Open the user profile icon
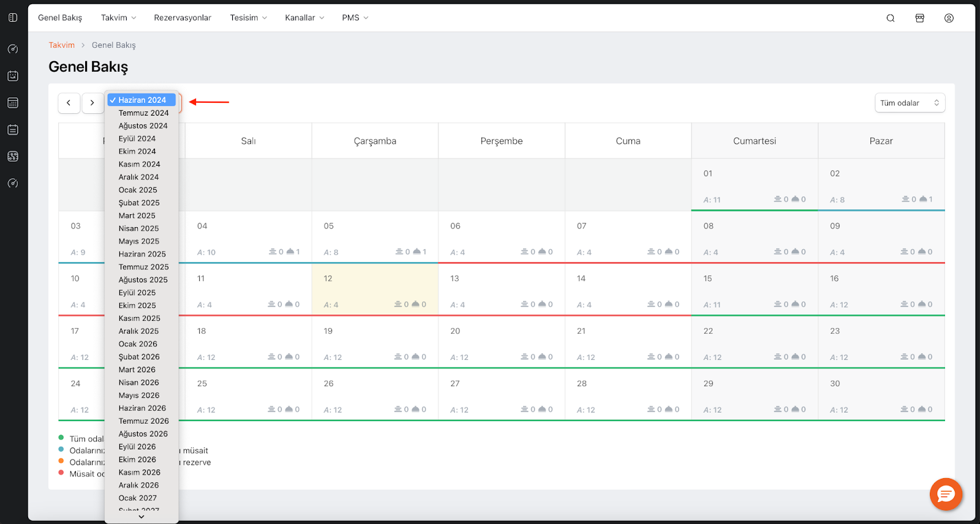 949,18
